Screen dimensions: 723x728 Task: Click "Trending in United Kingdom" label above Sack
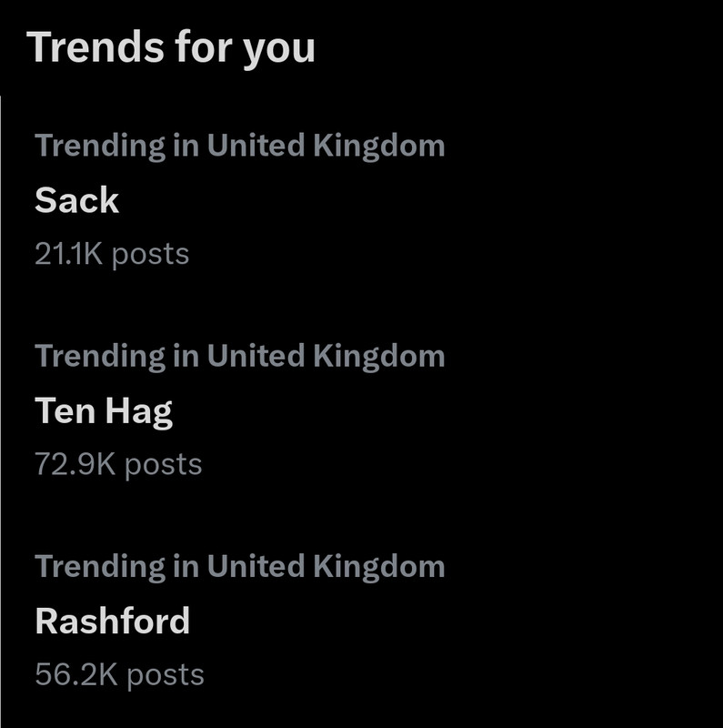pos(240,146)
